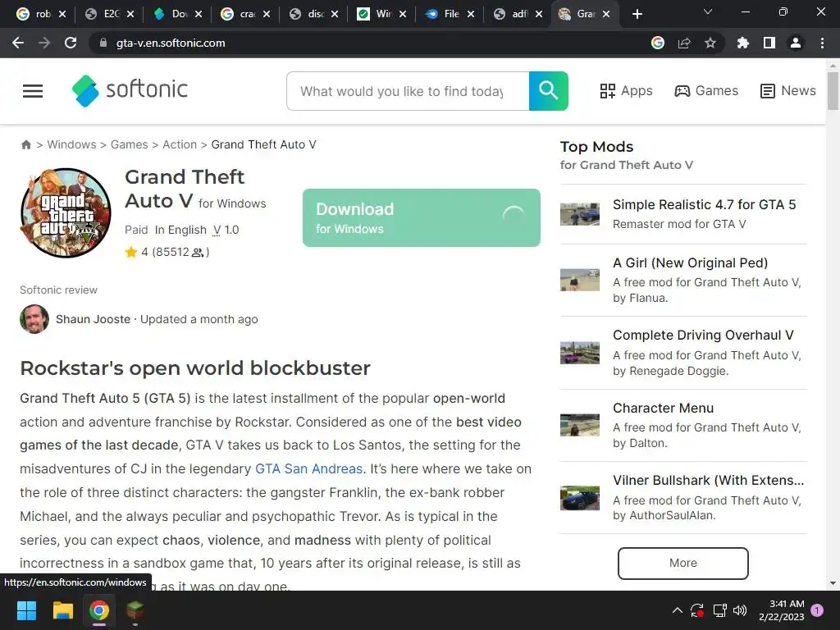Click Complete Driving Overhaul thumbnail
The height and width of the screenshot is (630, 840).
580,353
